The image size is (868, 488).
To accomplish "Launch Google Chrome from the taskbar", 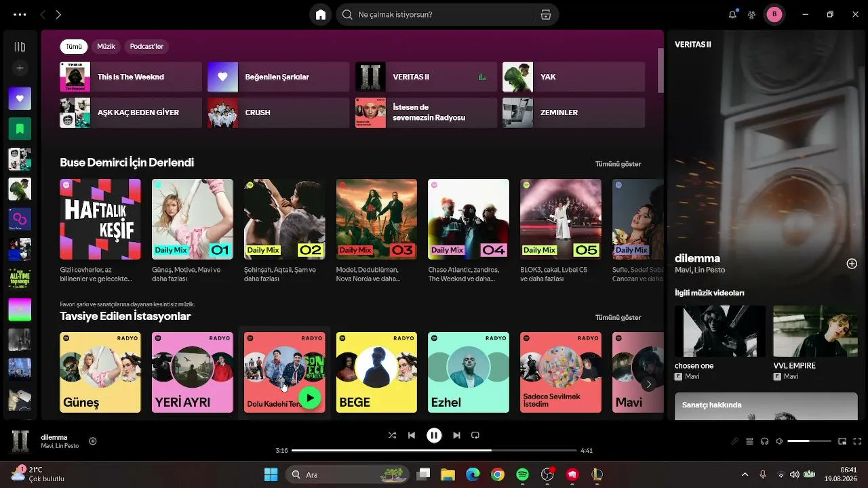I will coord(498,474).
